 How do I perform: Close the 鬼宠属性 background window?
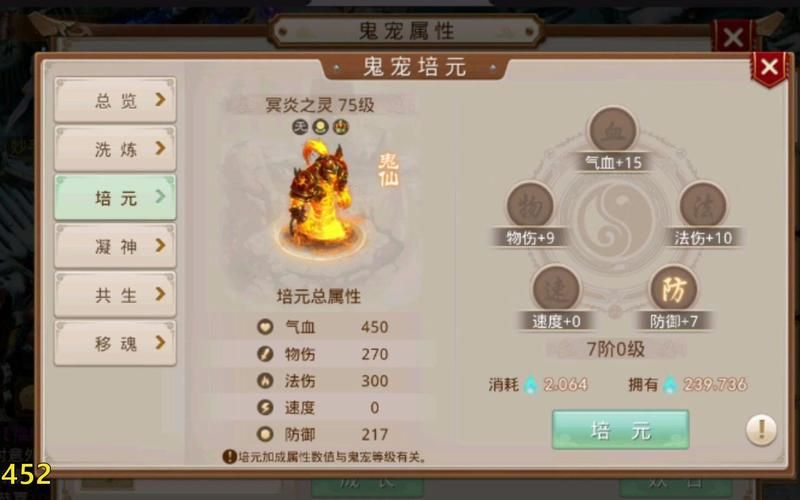(733, 37)
